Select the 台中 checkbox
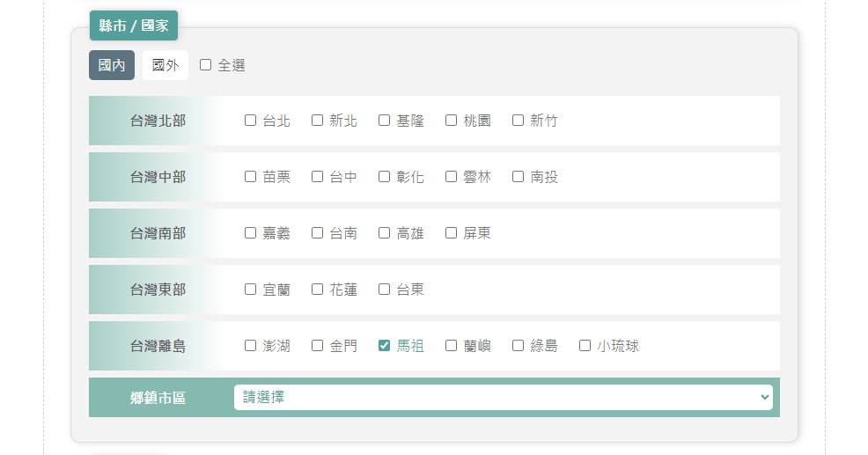Screen dimensions: 868x455 pyautogui.click(x=318, y=177)
